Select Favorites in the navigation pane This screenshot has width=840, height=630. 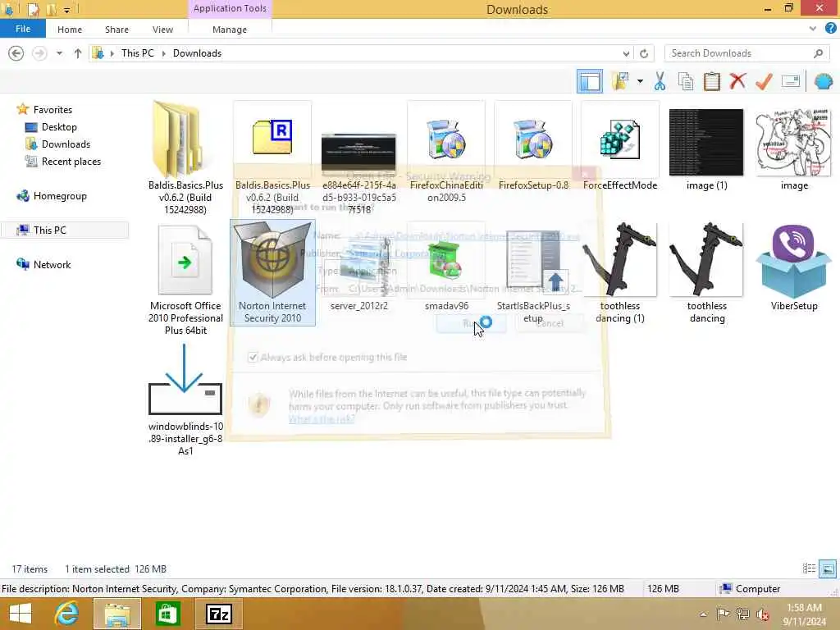52,109
